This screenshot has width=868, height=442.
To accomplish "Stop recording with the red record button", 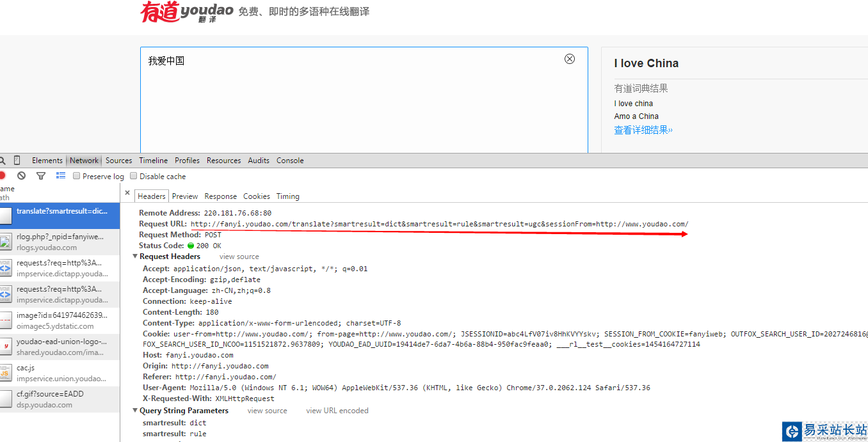I will tap(3, 176).
